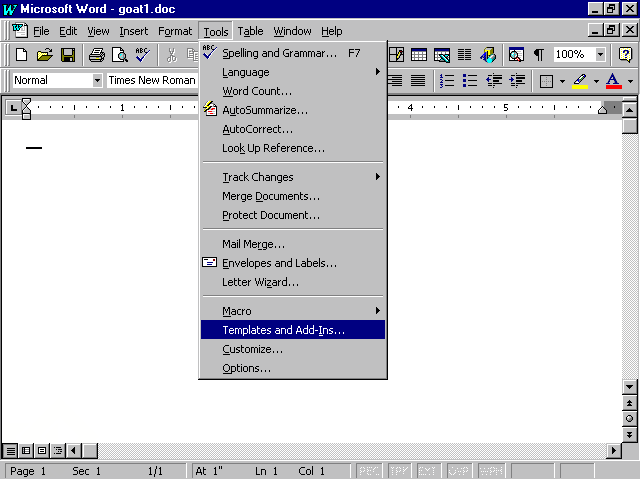The height and width of the screenshot is (480, 640).
Task: Click the Increase Indent icon
Action: (x=517, y=80)
